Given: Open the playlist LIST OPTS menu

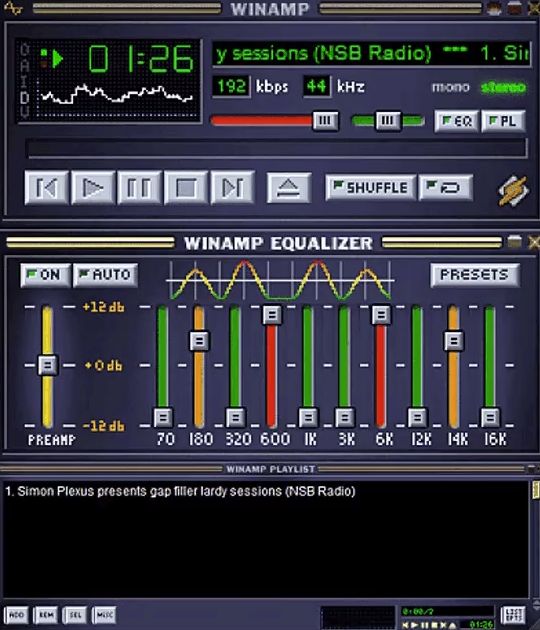Looking at the screenshot, I should pos(513,616).
